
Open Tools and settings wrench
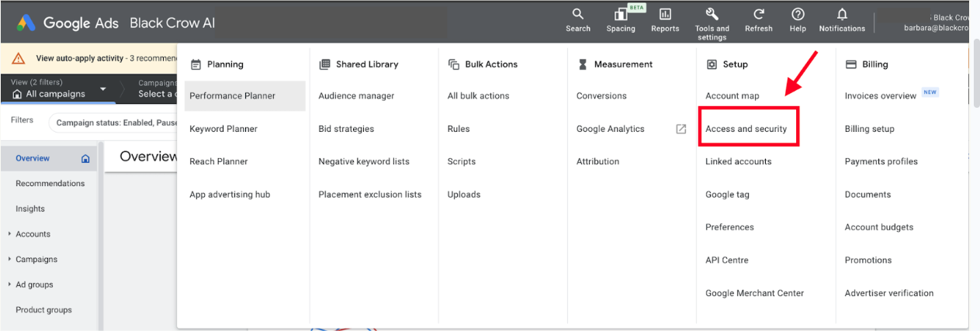pyautogui.click(x=712, y=23)
